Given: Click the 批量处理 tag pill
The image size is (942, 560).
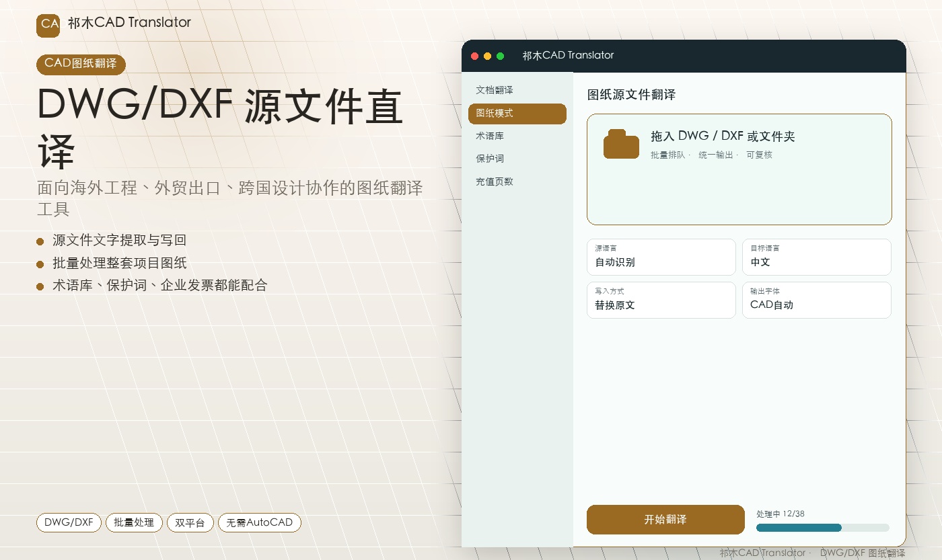Looking at the screenshot, I should tap(134, 522).
